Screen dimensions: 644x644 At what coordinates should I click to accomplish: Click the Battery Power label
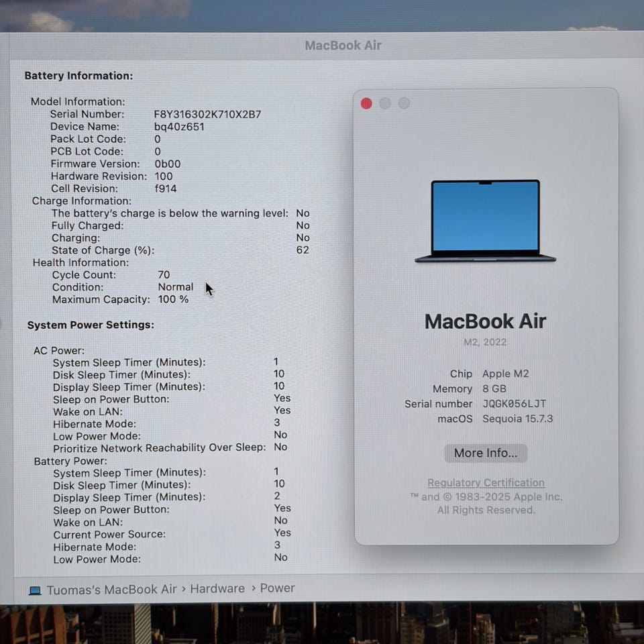point(70,462)
